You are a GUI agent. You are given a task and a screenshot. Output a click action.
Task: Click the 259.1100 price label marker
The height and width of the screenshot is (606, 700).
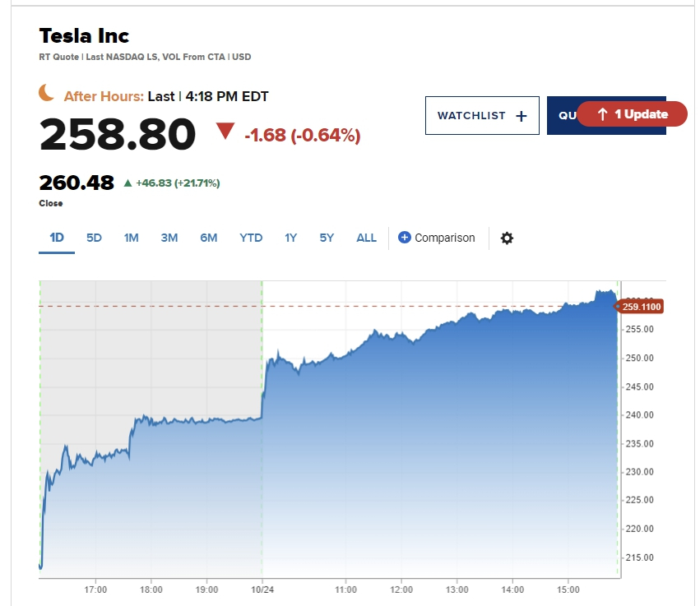(x=641, y=307)
